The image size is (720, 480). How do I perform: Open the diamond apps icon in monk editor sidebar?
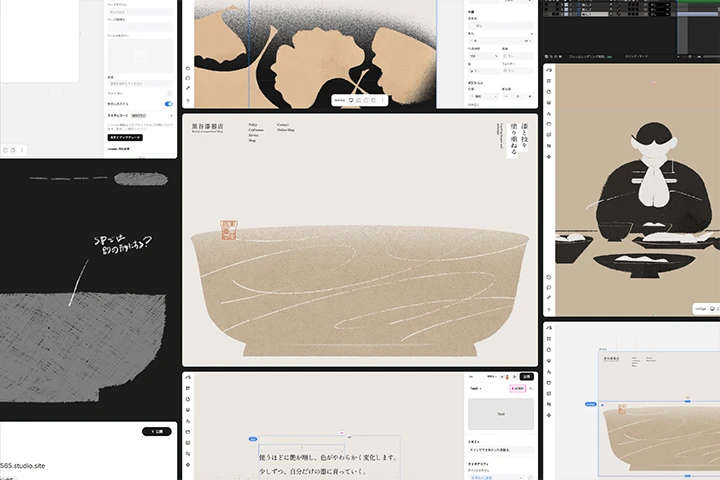click(549, 157)
